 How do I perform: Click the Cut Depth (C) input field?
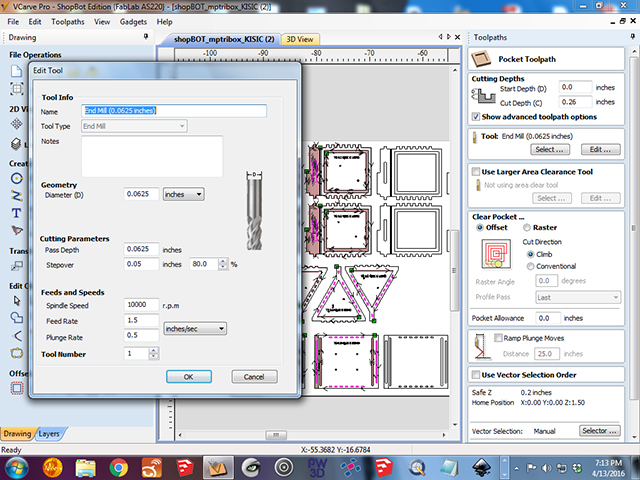click(575, 102)
